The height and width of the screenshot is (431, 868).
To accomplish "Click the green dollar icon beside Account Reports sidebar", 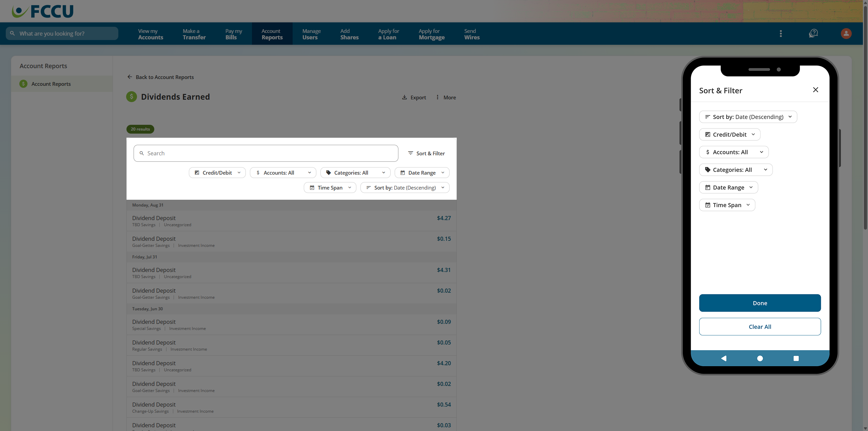I will (x=23, y=84).
